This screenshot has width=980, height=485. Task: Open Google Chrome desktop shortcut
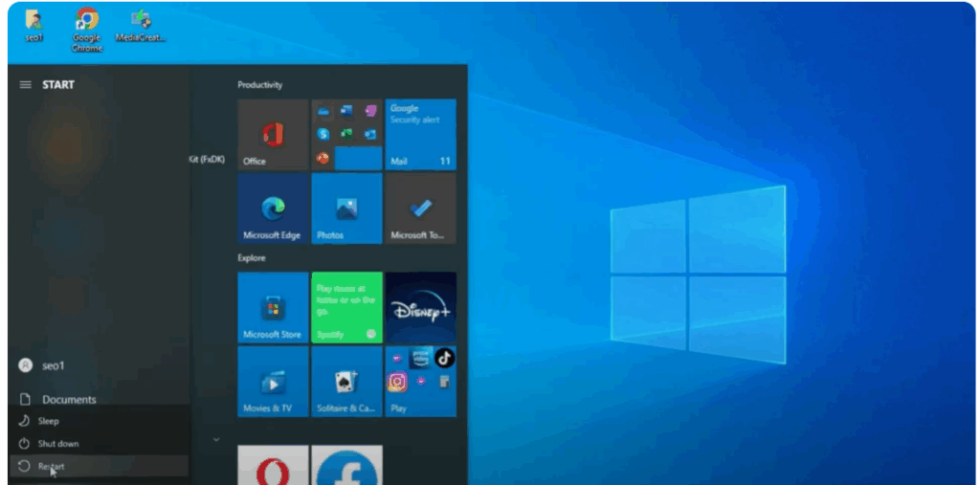point(87,30)
